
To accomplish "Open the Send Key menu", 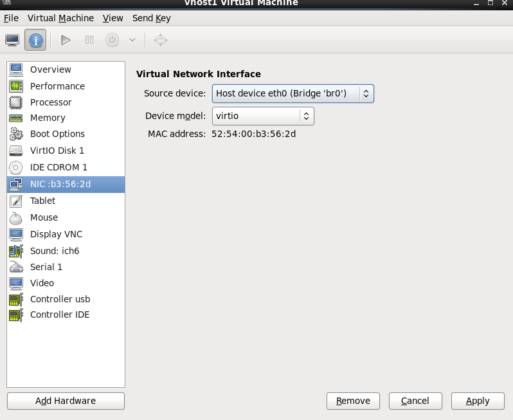I will (x=151, y=18).
